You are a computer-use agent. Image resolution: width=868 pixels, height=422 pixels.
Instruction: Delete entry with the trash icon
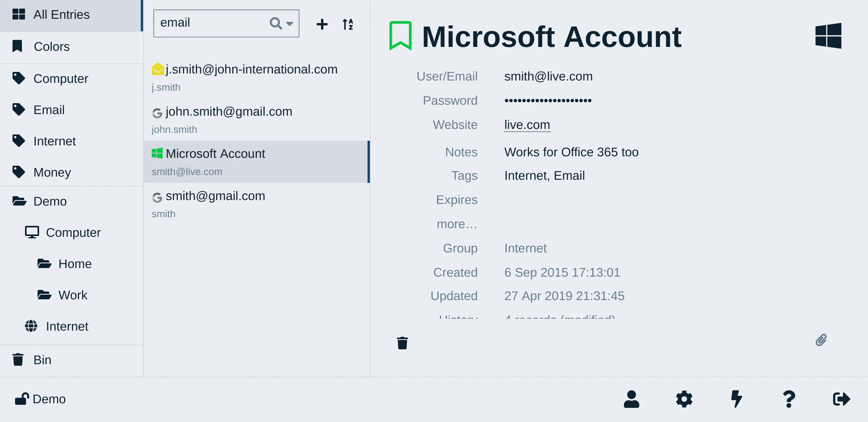pos(402,343)
